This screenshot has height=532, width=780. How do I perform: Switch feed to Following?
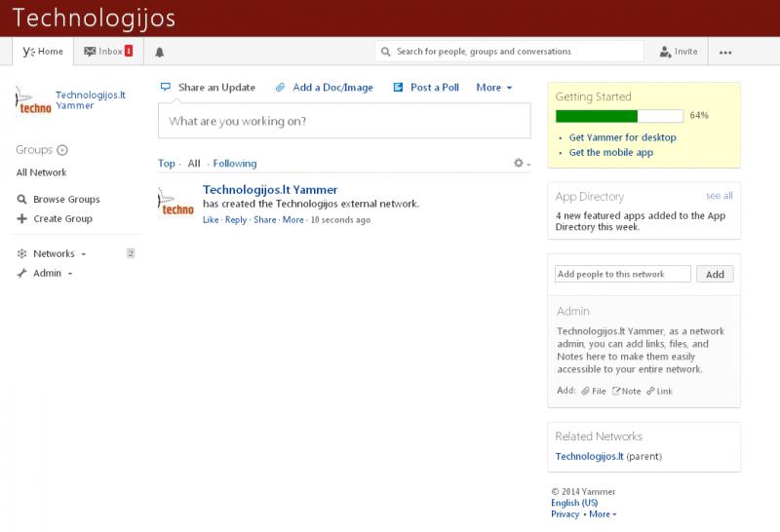coord(235,163)
